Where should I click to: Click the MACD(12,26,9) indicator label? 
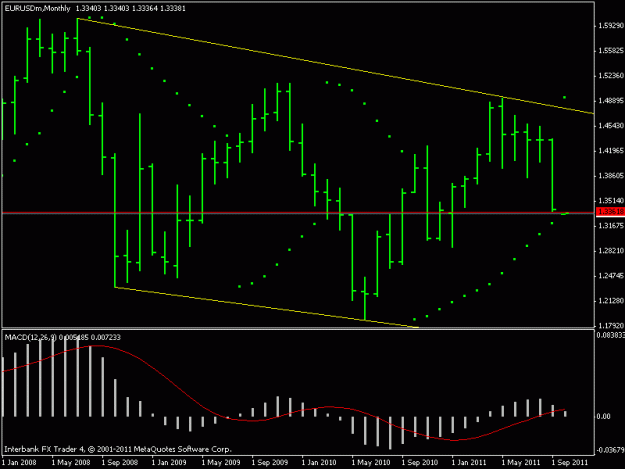(30, 338)
